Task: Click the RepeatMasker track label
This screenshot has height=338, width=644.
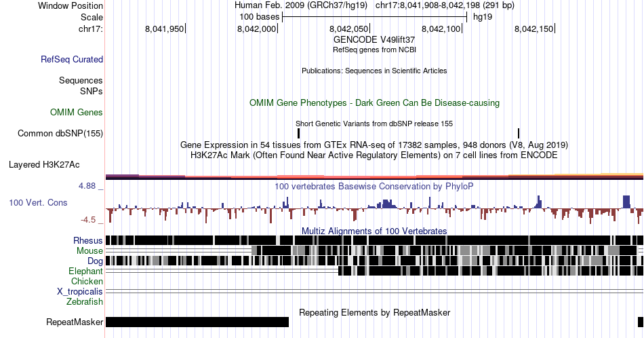Action: click(x=75, y=322)
